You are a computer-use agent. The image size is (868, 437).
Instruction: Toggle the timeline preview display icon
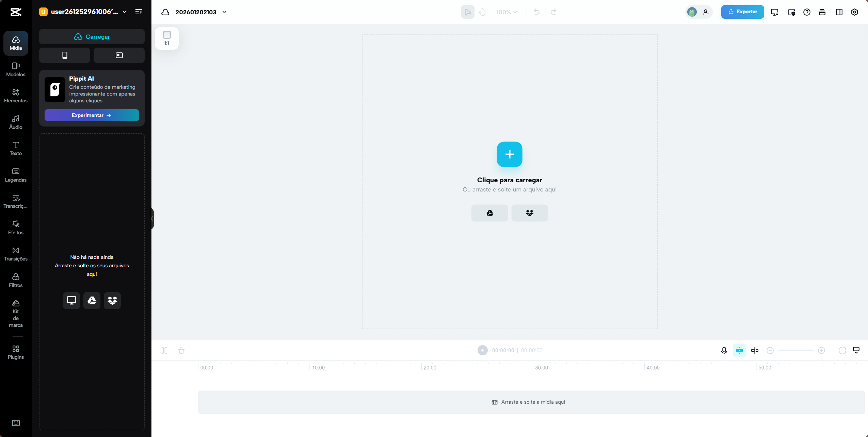(856, 350)
